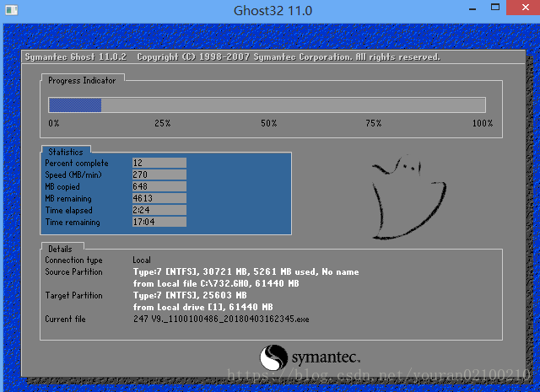Screen dimensions: 540x392
Task: Click the Statistics panel heading
Action: click(x=66, y=152)
